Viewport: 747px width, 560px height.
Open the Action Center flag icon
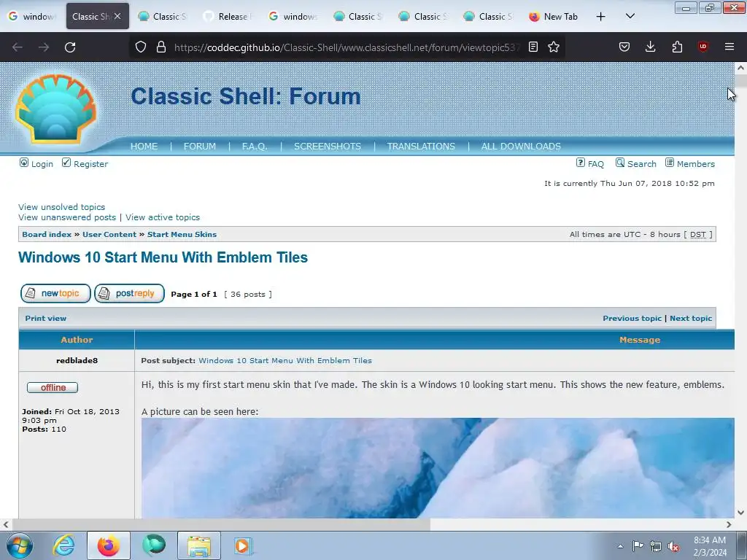coord(638,546)
